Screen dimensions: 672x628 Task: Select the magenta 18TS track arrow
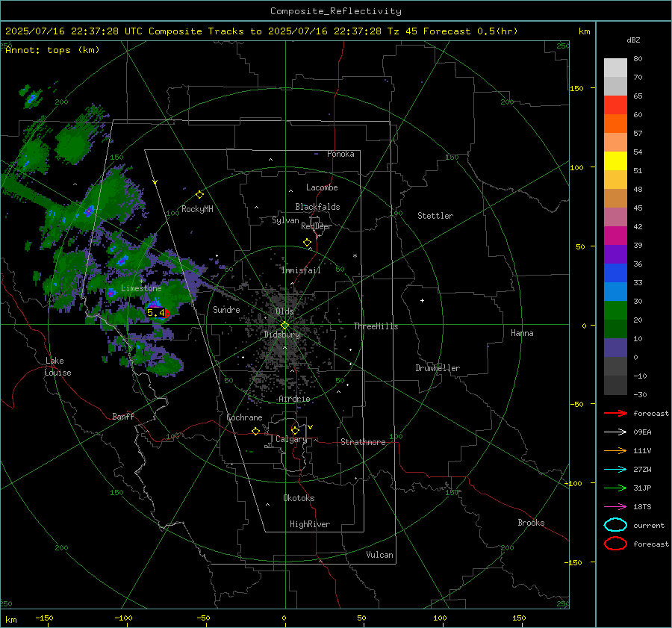[615, 507]
